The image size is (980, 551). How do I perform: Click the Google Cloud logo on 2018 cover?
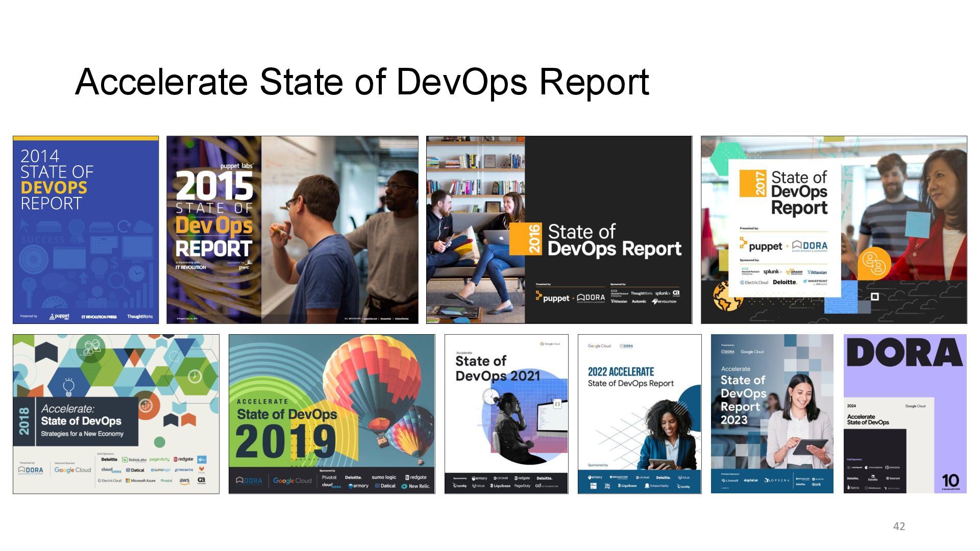click(72, 470)
